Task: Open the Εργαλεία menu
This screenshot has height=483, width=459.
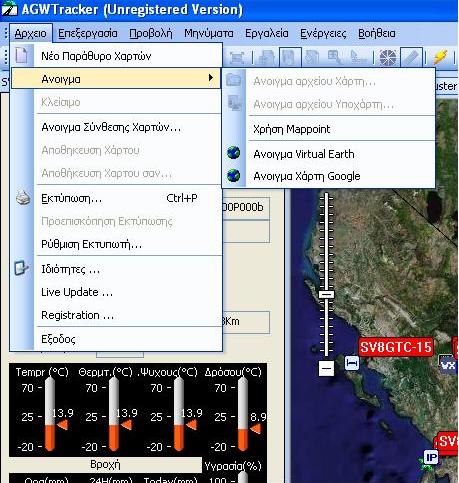Action: tap(267, 33)
